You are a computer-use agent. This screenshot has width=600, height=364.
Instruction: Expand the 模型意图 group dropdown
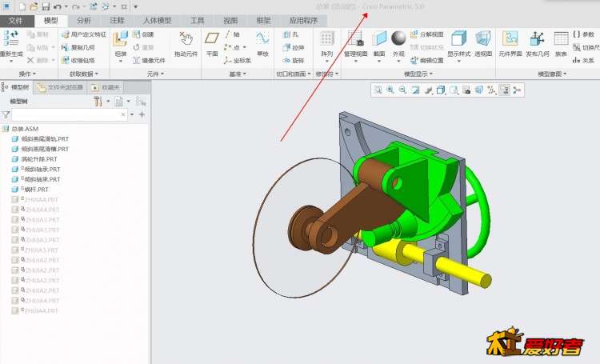pyautogui.click(x=552, y=74)
